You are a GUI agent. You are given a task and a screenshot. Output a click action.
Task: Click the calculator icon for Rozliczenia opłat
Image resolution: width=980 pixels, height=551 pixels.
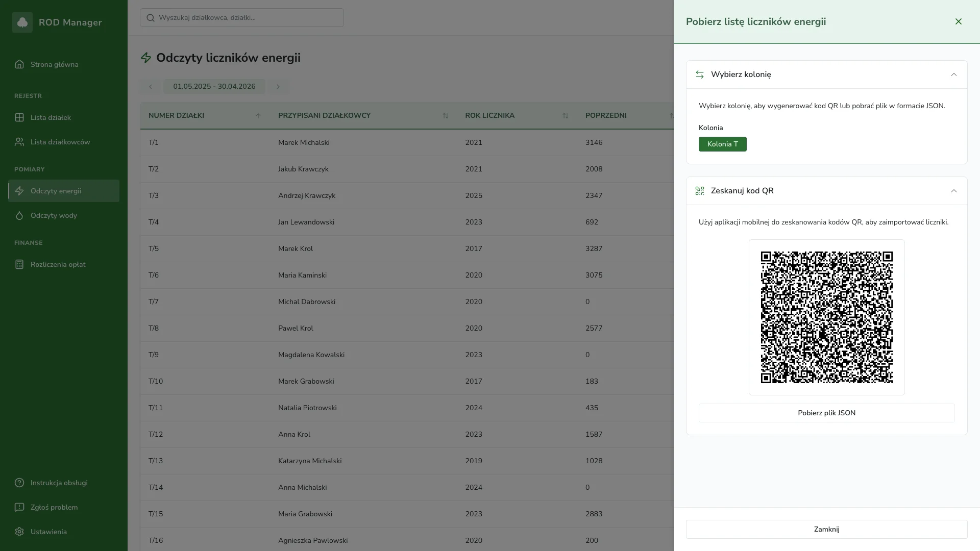point(19,264)
